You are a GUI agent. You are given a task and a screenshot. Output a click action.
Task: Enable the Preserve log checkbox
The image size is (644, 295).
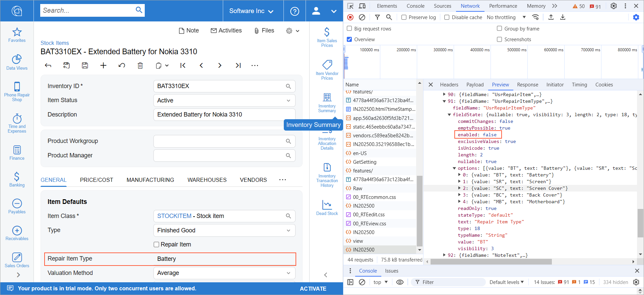pyautogui.click(x=404, y=17)
